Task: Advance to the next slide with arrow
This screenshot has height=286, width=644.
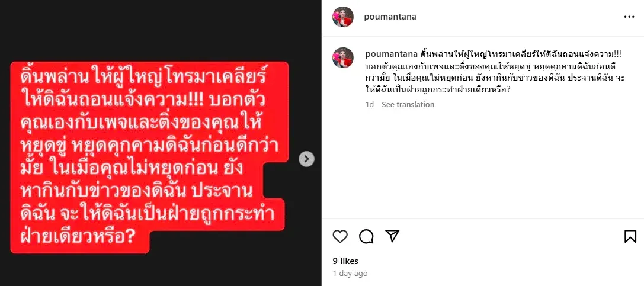Action: (306, 159)
